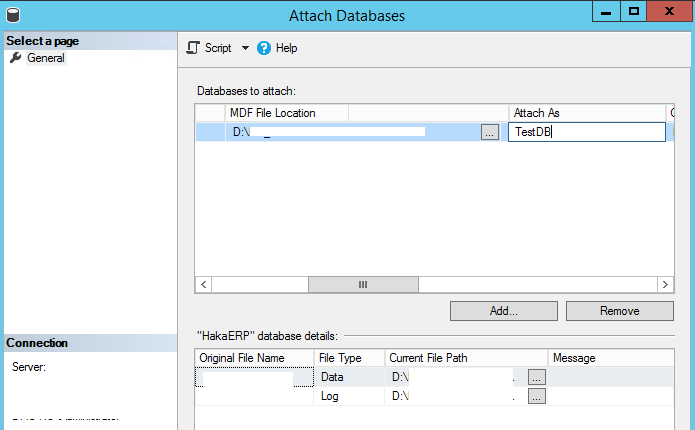Browse the Data file current path

(x=537, y=377)
